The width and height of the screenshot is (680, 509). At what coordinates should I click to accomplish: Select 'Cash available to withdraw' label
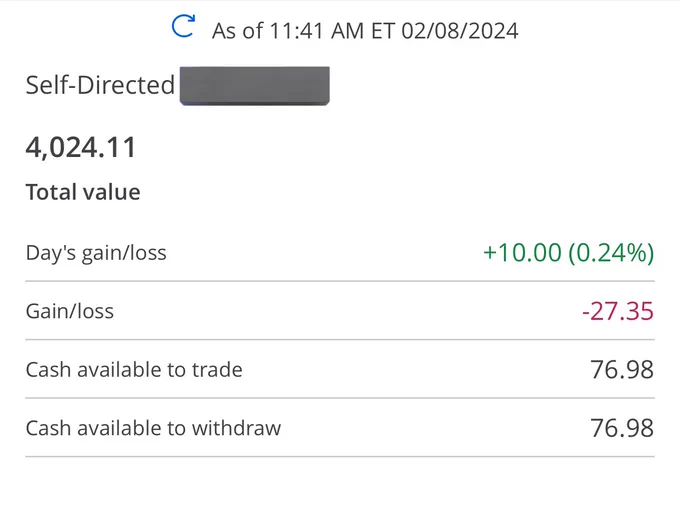click(154, 428)
